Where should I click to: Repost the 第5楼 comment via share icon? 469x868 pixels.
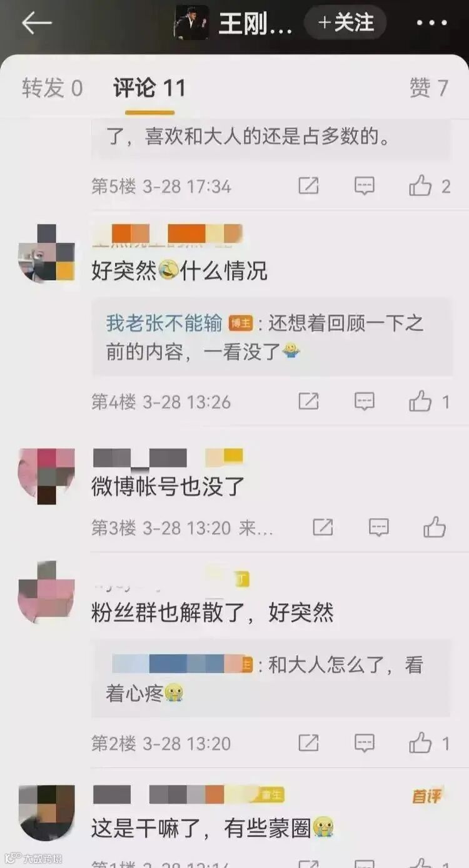308,186
